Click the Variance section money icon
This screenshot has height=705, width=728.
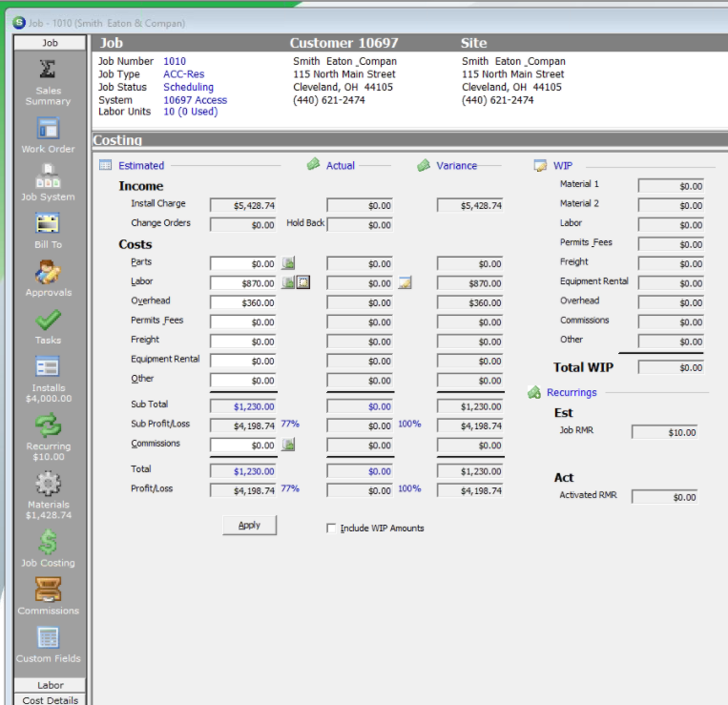(x=424, y=165)
